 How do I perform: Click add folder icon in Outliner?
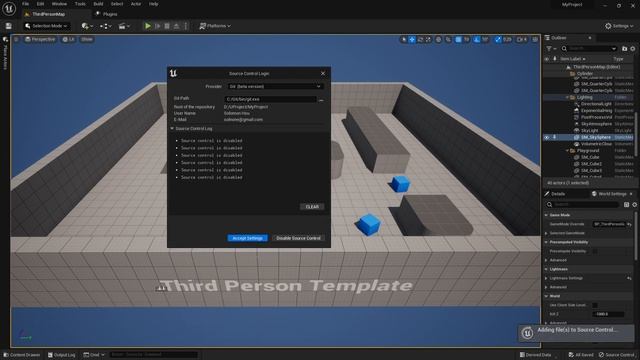624,49
